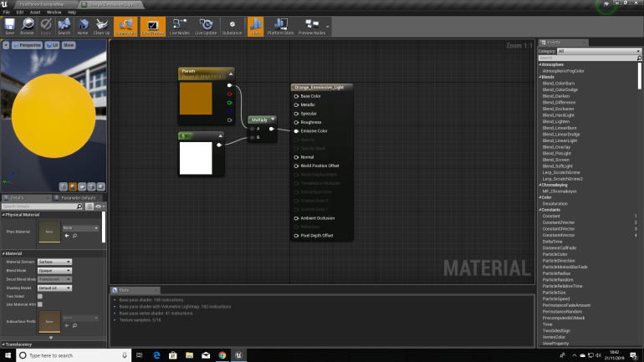Open the File menu
644x362 pixels.
coord(7,13)
